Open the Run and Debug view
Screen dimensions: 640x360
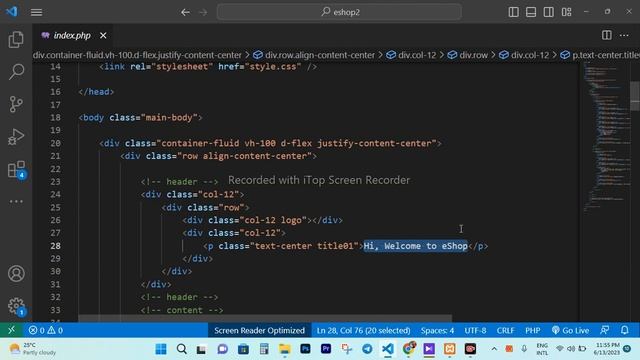point(16,137)
